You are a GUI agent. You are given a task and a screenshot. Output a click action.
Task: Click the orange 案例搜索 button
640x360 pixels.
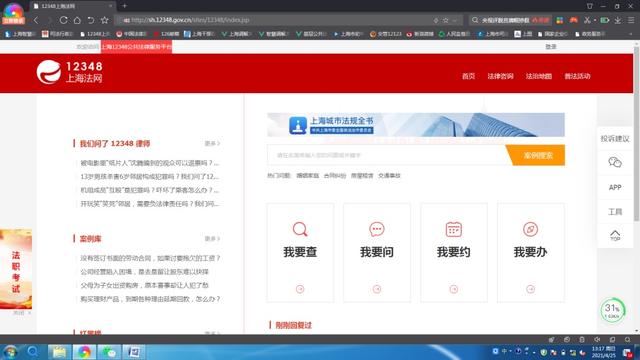click(536, 155)
